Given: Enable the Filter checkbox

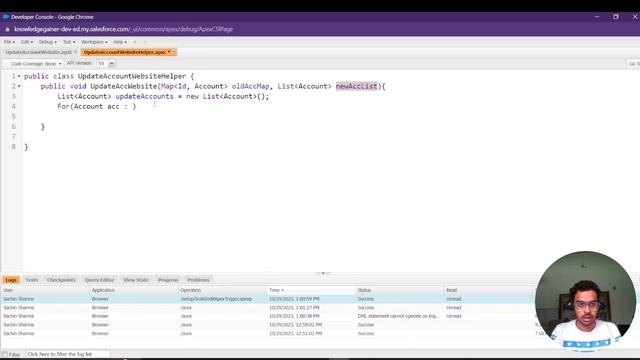Looking at the screenshot, I should coord(5,354).
